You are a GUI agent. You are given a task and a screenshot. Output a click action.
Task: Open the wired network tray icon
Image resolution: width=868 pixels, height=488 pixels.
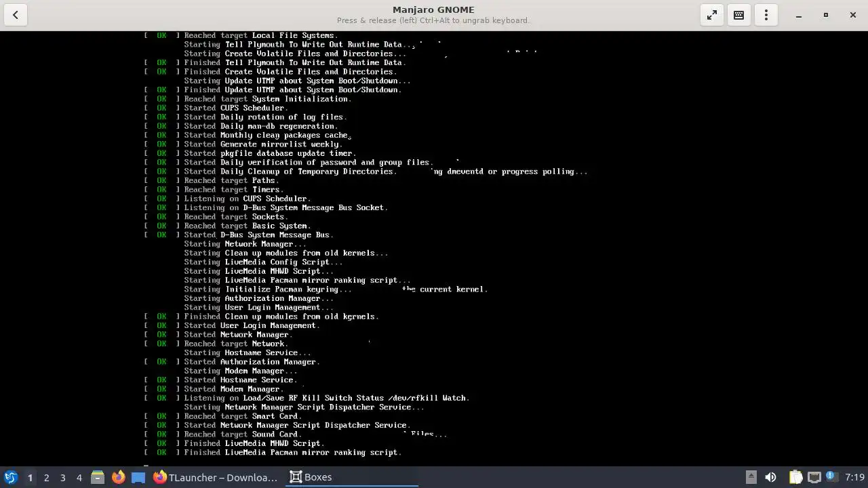[x=814, y=477]
